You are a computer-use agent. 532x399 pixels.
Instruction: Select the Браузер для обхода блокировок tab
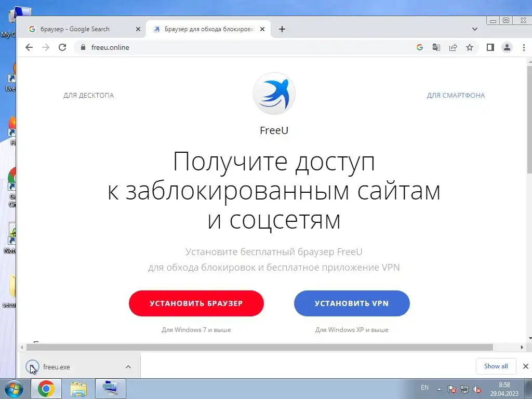tap(208, 29)
